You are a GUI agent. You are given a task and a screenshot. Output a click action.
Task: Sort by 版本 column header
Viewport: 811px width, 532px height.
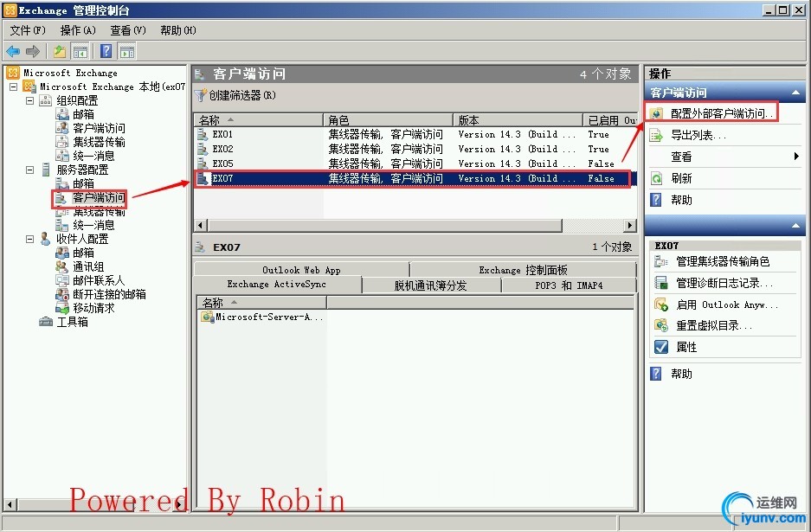point(518,120)
